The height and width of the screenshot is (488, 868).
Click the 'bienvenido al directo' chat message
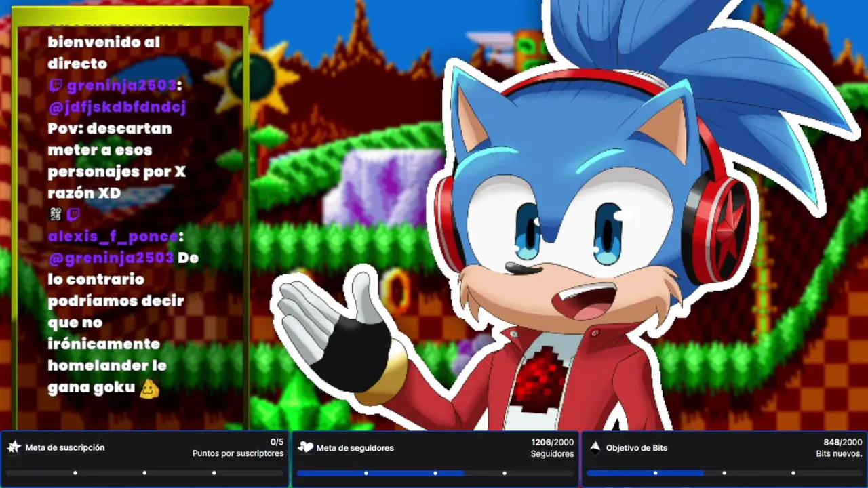(x=104, y=53)
